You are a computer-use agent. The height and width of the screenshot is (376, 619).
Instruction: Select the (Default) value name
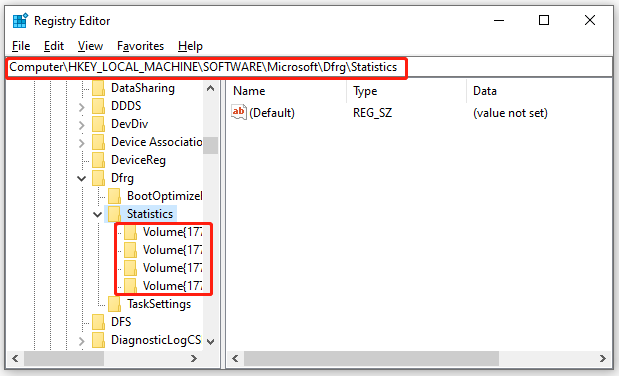click(x=272, y=113)
